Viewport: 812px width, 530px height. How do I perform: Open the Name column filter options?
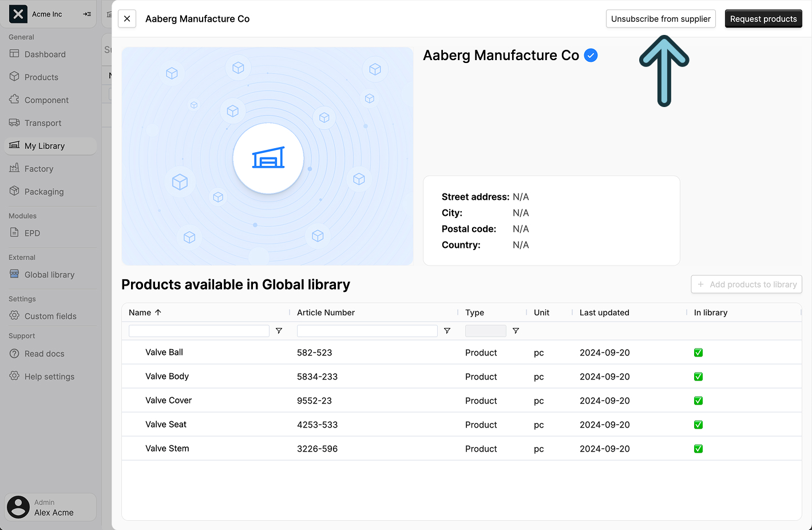click(279, 331)
